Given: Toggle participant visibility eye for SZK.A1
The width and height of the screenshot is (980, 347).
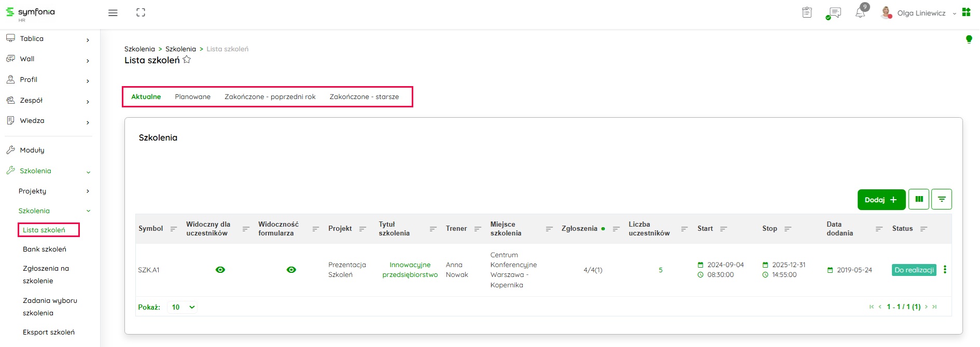Looking at the screenshot, I should click(220, 270).
